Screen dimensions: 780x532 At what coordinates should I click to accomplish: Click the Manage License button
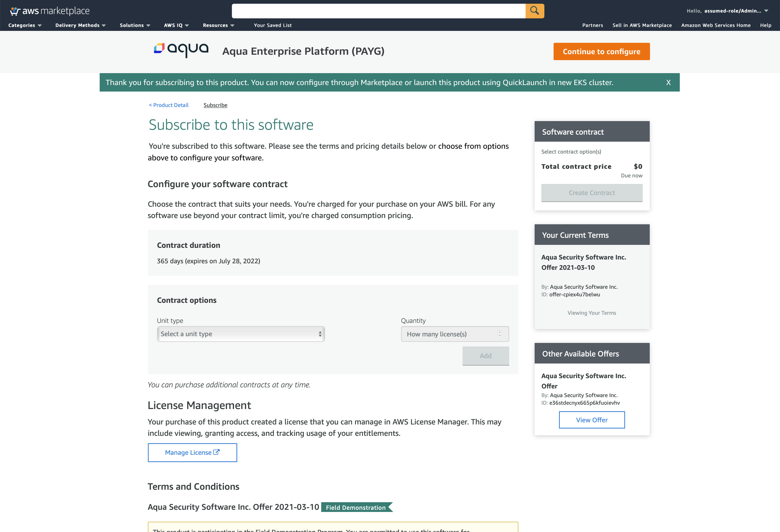192,452
